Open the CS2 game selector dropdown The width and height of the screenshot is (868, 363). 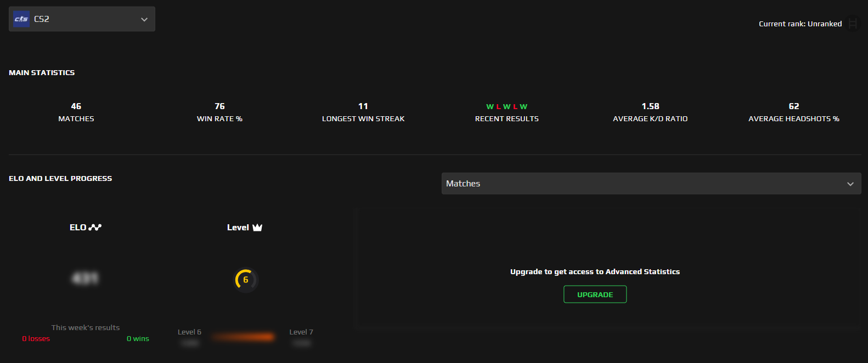click(x=82, y=19)
